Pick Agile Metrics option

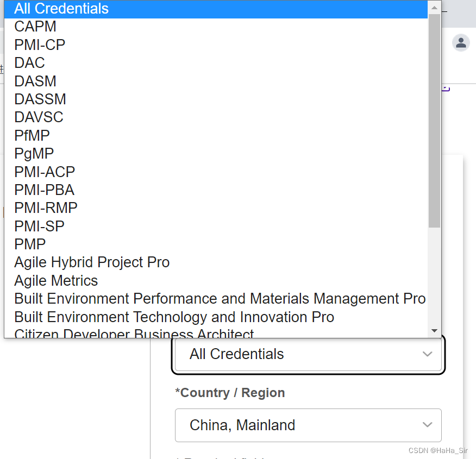216,281
